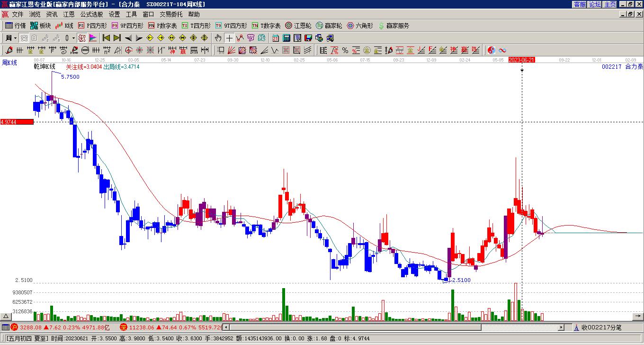This screenshot has height=345, width=644.
Task: Open the P数字表 tool
Action: click(x=162, y=26)
